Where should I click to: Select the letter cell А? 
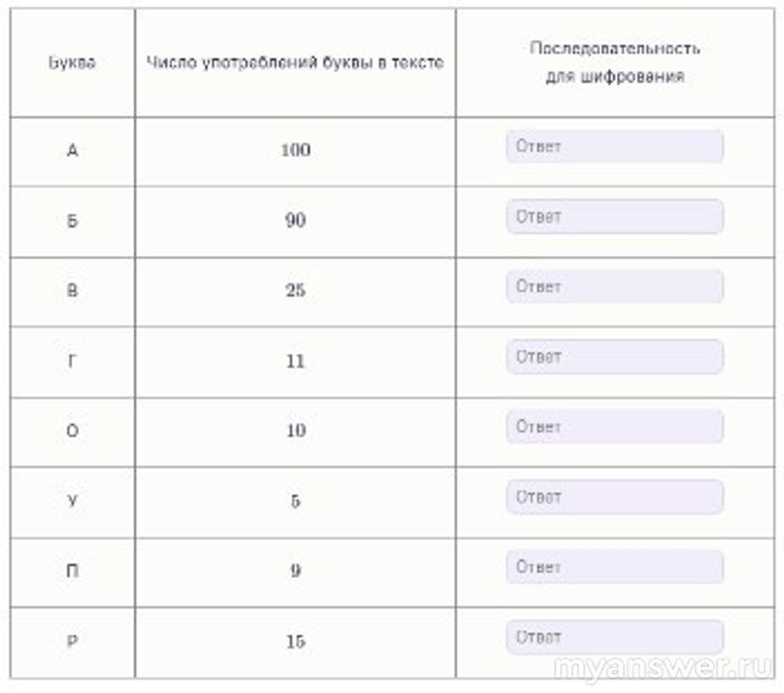point(72,151)
